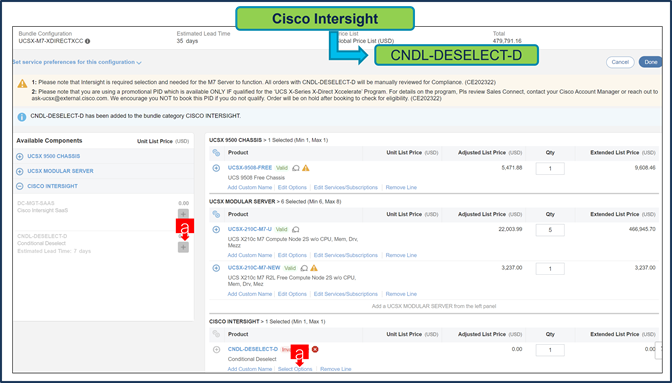Click adjusted list price 5,471.88
This screenshot has height=383, width=672.
512,168
